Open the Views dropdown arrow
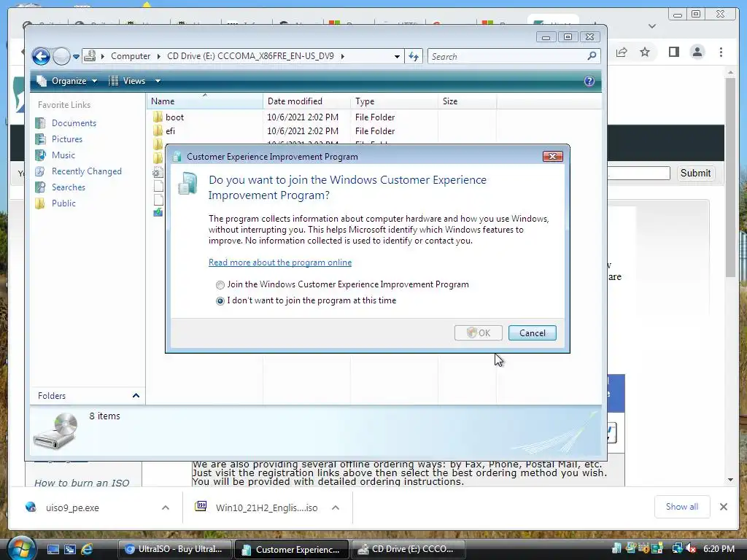This screenshot has width=747, height=560. [158, 81]
